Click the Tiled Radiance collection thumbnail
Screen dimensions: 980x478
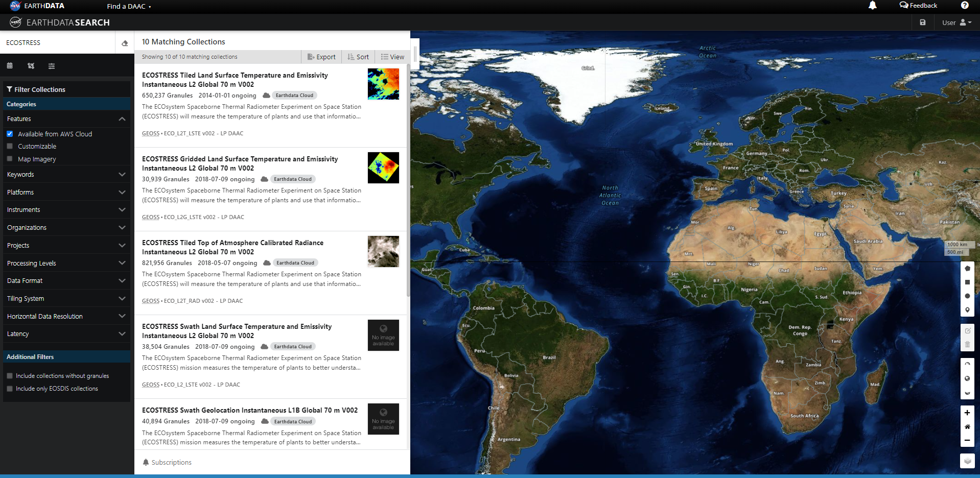[x=383, y=251]
